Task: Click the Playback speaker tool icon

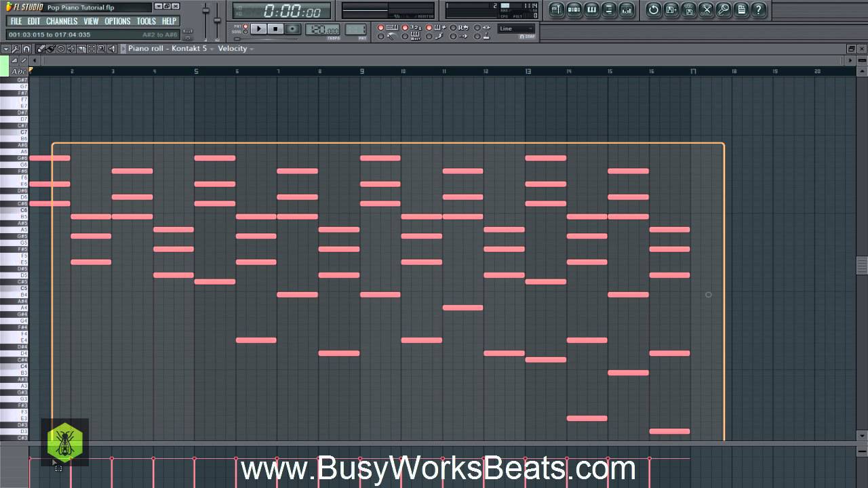Action: (x=112, y=49)
